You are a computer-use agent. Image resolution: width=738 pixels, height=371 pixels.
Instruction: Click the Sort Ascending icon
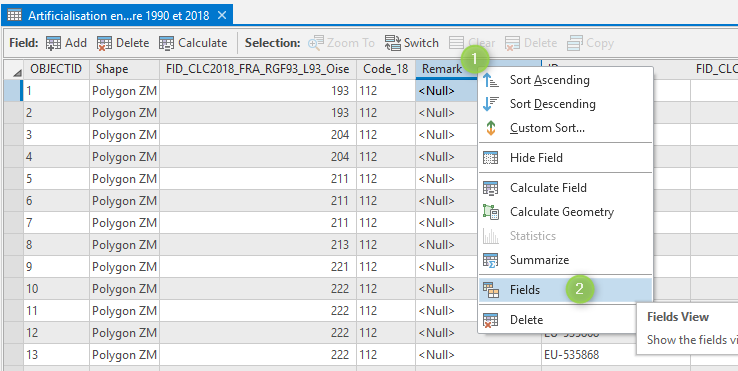[x=490, y=80]
